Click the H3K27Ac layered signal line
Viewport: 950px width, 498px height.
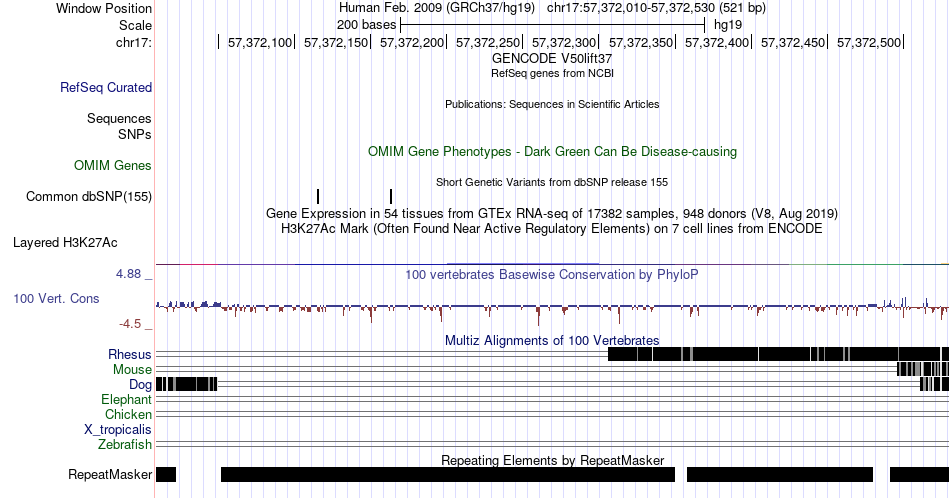point(552,264)
